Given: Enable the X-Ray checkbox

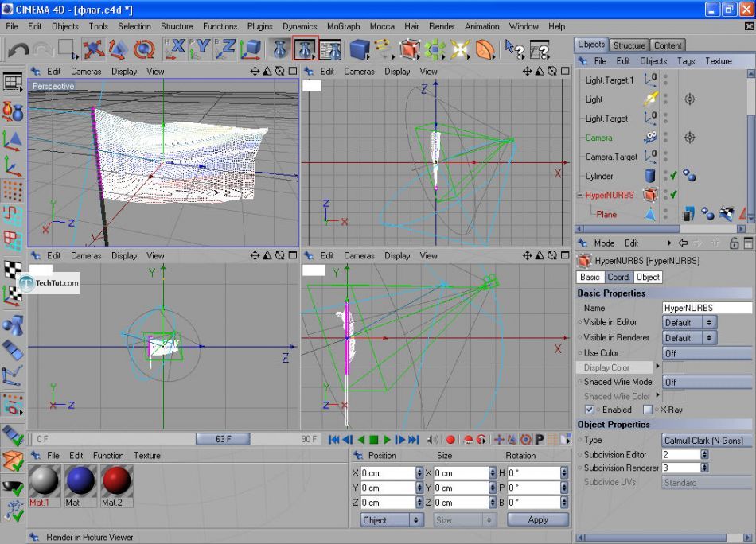Looking at the screenshot, I should point(648,410).
